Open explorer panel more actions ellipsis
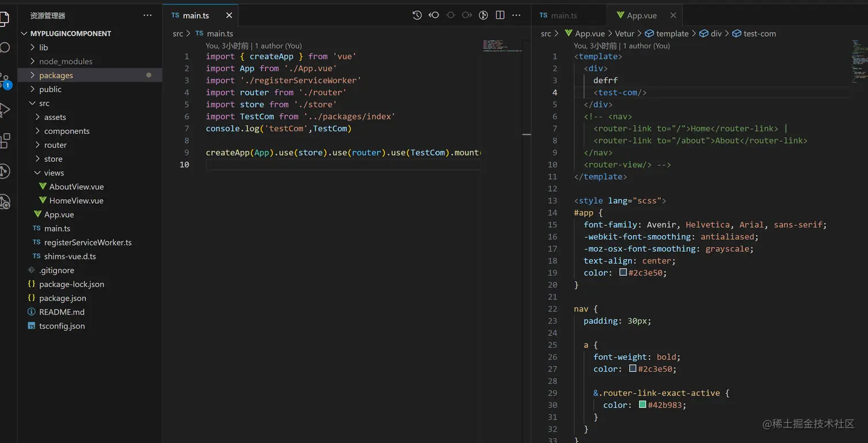The width and height of the screenshot is (868, 443). pos(148,15)
